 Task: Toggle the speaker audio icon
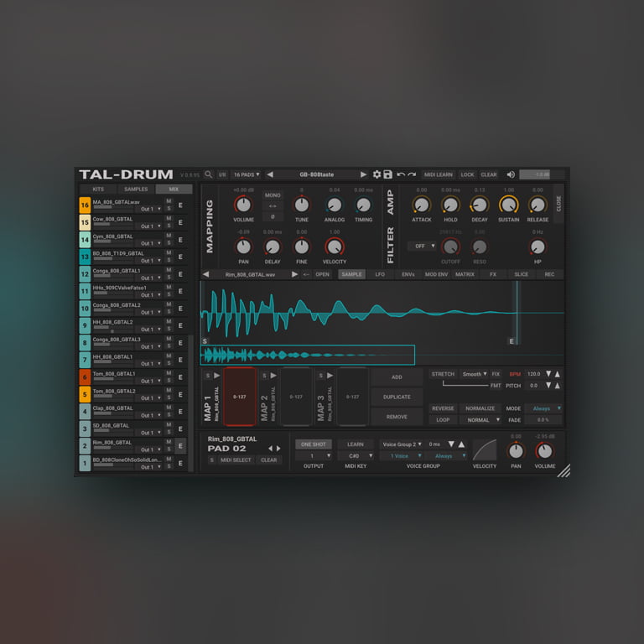(511, 174)
